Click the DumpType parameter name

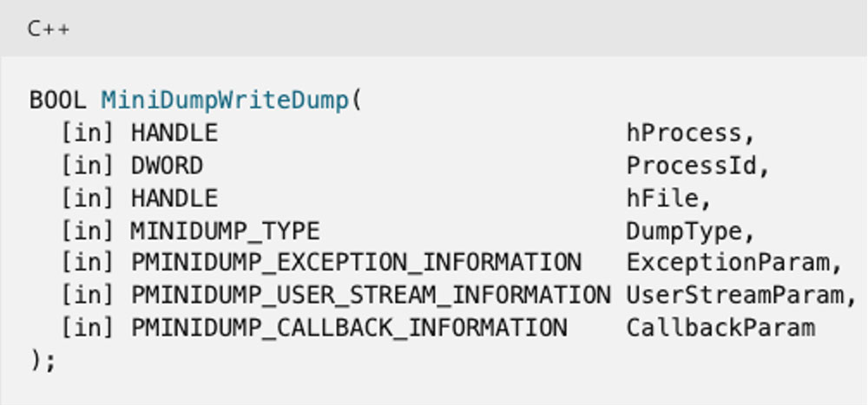(x=684, y=232)
